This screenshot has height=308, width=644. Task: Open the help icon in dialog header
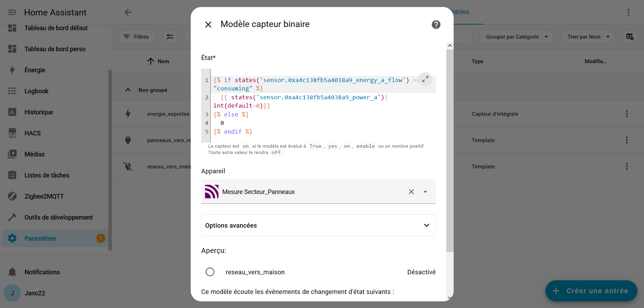coord(436,25)
